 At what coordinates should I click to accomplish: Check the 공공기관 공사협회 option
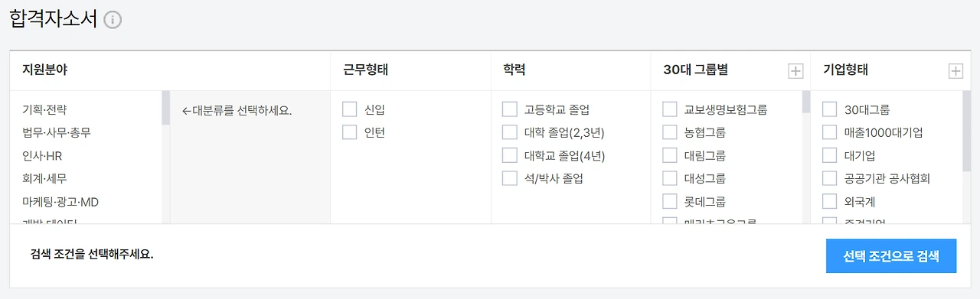(x=829, y=178)
